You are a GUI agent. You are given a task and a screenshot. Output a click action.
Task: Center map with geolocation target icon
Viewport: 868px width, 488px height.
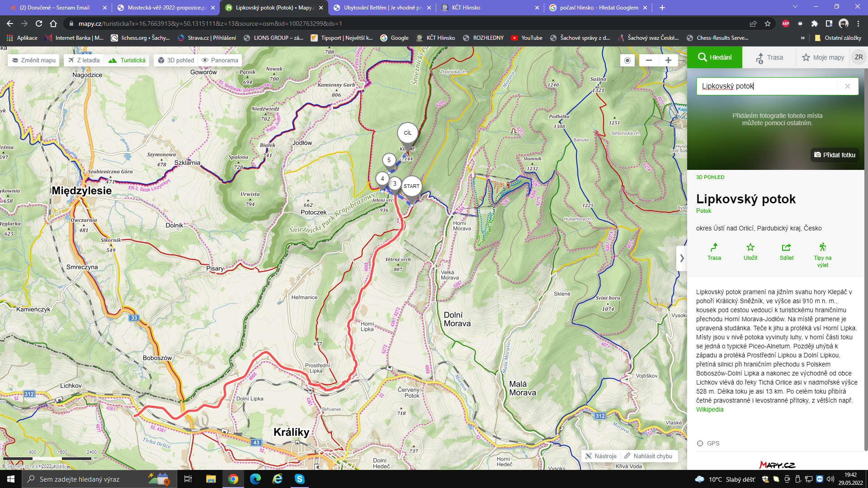click(x=627, y=61)
